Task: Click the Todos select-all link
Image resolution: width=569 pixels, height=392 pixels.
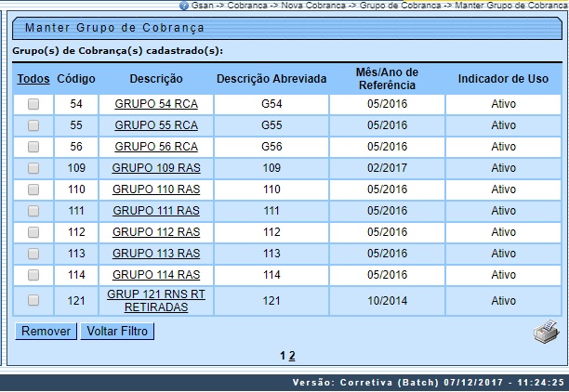Action: point(33,79)
